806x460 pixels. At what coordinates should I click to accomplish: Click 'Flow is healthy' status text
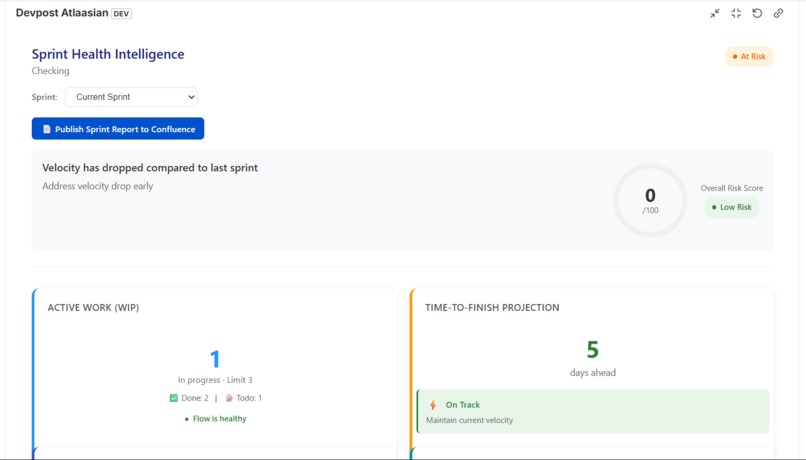click(x=219, y=419)
